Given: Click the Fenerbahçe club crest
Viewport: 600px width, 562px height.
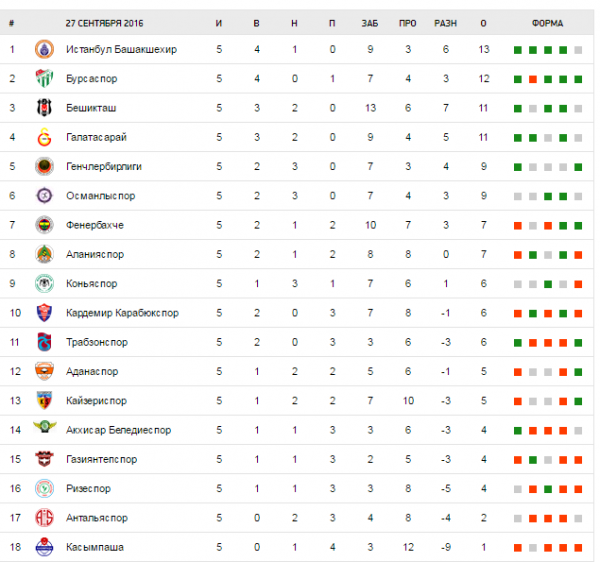Looking at the screenshot, I should 43,225.
